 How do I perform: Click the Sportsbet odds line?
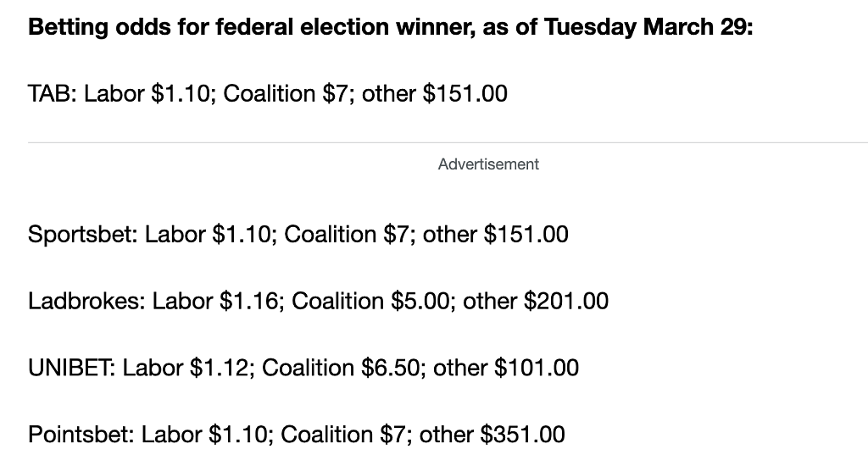[x=298, y=234]
